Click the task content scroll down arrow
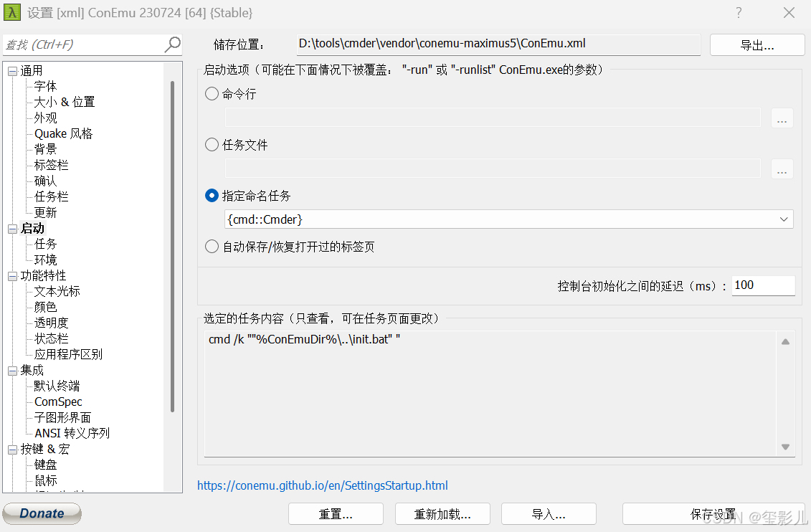This screenshot has height=532, width=811. (x=785, y=447)
